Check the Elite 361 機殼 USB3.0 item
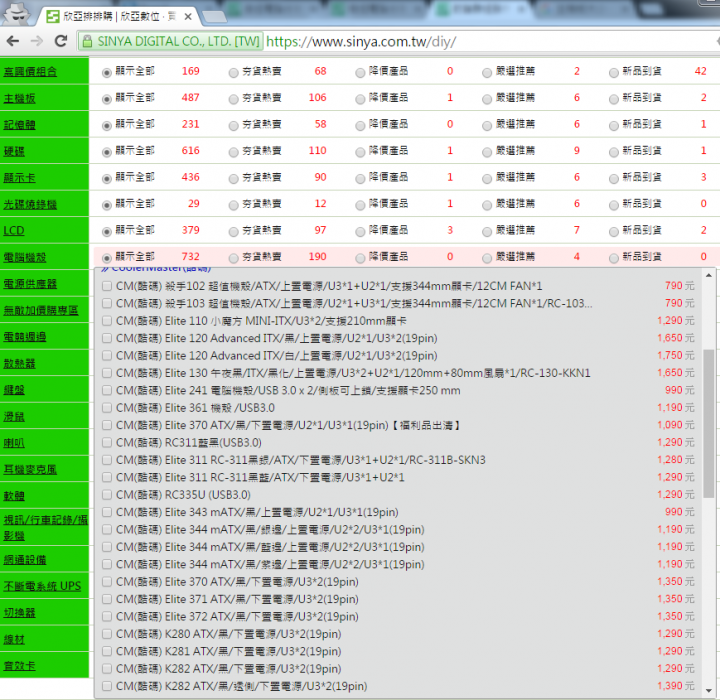This screenshot has height=700, width=720. click(107, 408)
